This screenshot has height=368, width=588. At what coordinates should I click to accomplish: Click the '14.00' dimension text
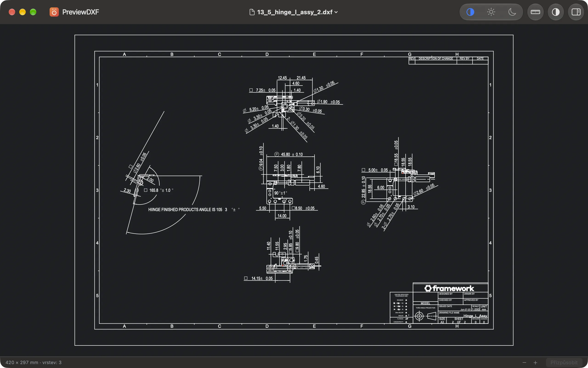click(282, 216)
